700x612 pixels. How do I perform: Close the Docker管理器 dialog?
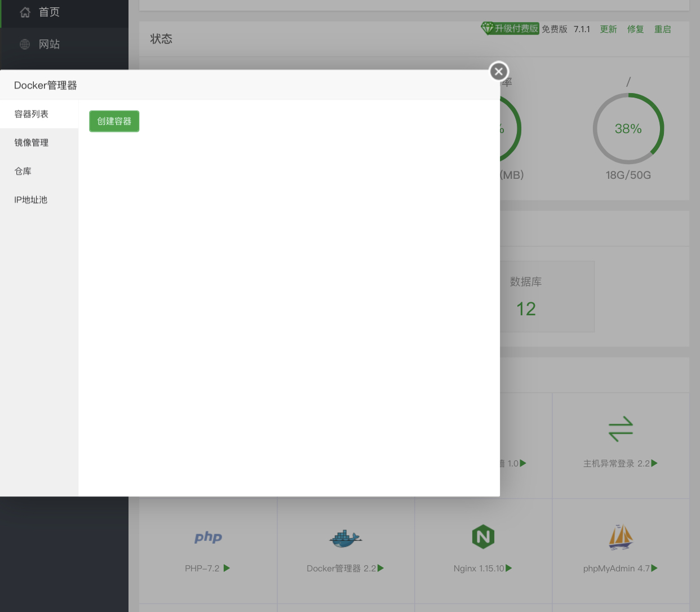click(x=498, y=72)
